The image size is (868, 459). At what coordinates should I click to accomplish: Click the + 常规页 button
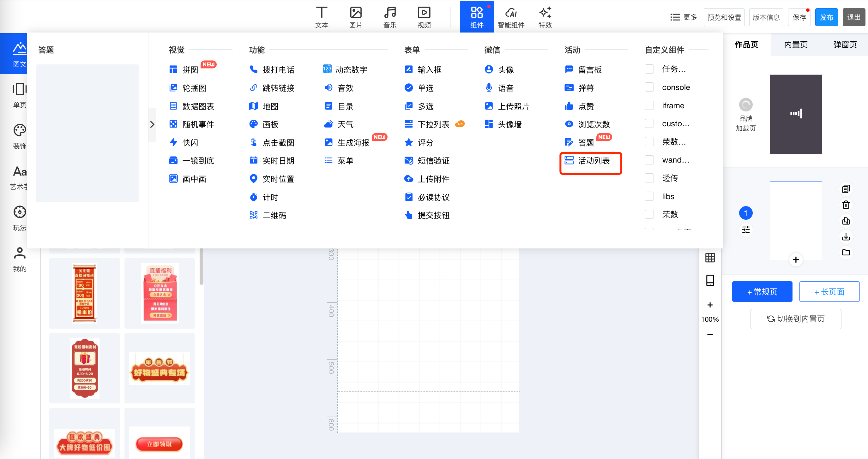coord(762,292)
